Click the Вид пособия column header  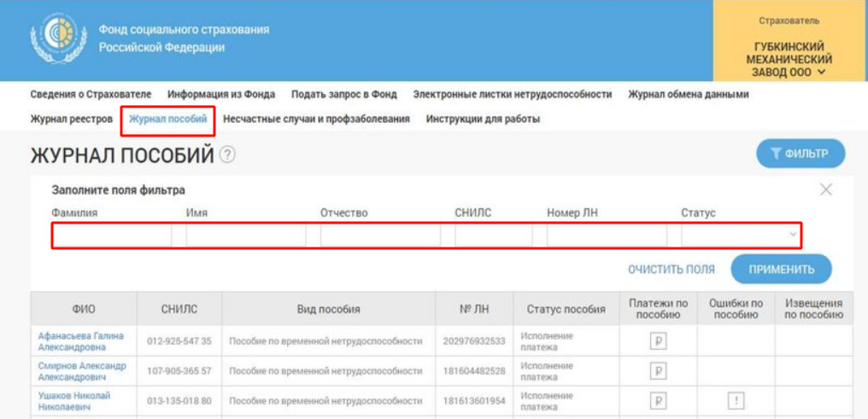point(328,309)
